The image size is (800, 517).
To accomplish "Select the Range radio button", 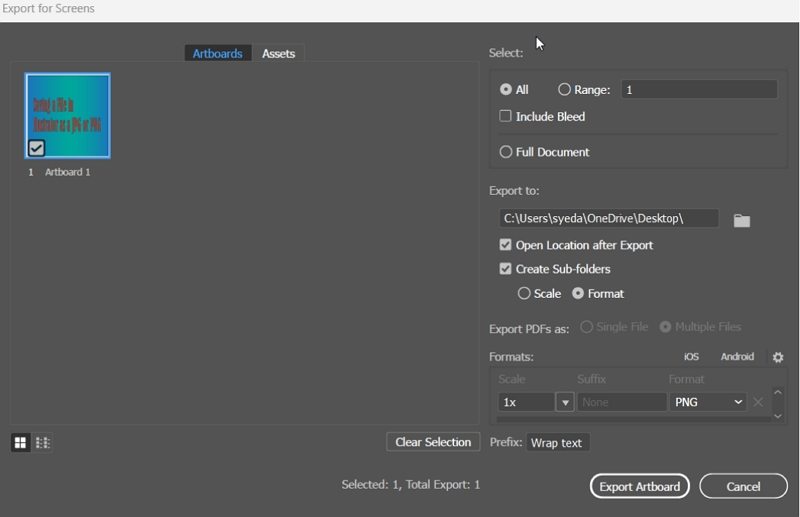I will pos(564,89).
